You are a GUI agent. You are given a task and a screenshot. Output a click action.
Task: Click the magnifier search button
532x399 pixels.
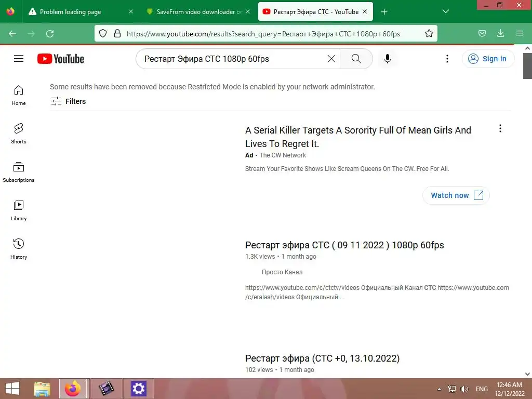(x=356, y=59)
